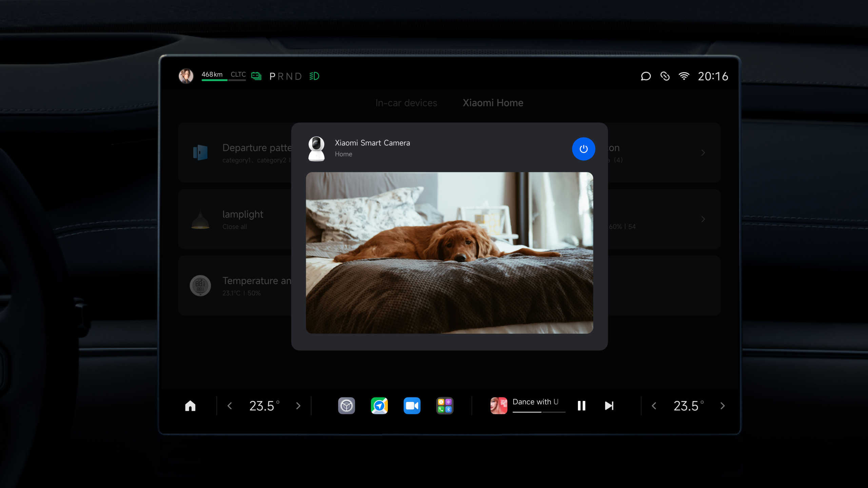Select the Xiaomi Home tab
Screen dimensions: 868x488
tap(493, 103)
